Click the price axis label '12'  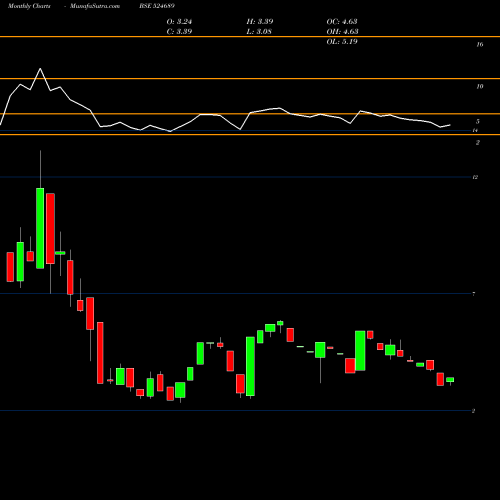click(475, 177)
